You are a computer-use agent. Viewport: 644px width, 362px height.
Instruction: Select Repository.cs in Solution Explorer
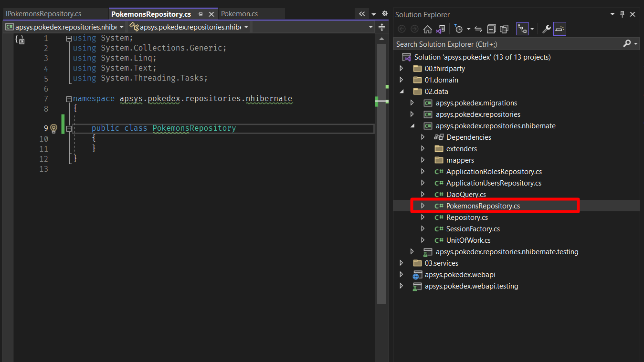pyautogui.click(x=467, y=217)
